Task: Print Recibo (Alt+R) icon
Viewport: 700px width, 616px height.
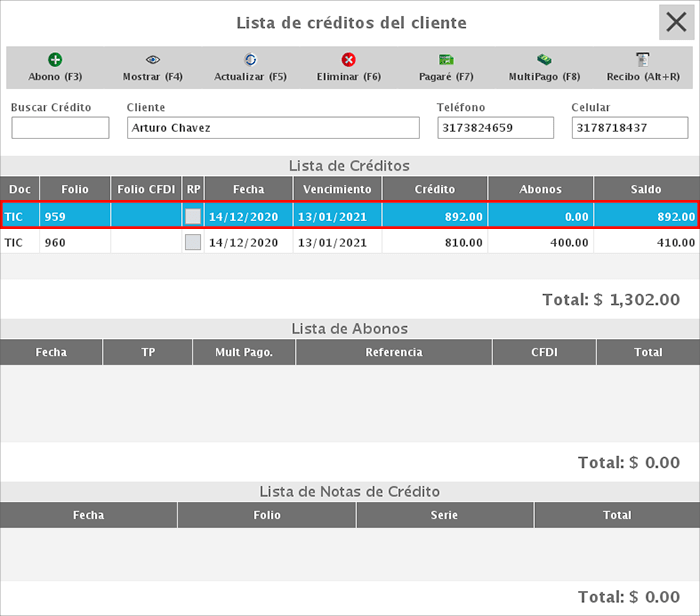Action: point(643,60)
